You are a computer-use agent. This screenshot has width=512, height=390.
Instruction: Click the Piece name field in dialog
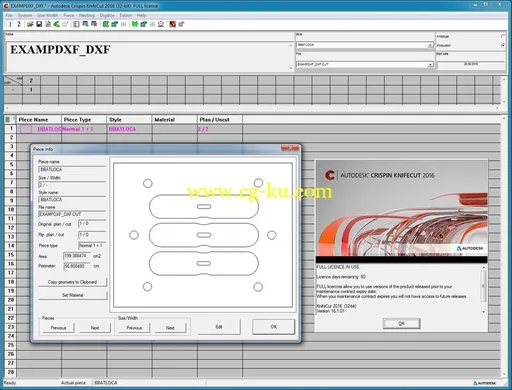(72, 169)
